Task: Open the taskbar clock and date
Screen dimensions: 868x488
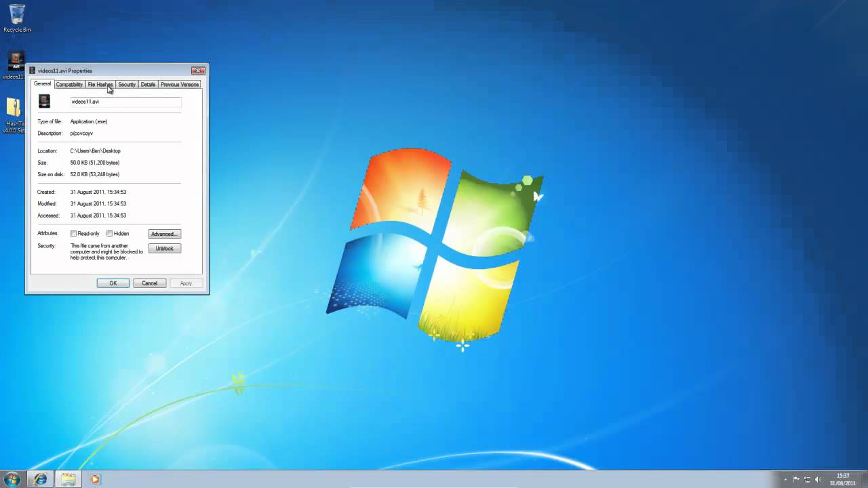Action: pyautogui.click(x=842, y=479)
